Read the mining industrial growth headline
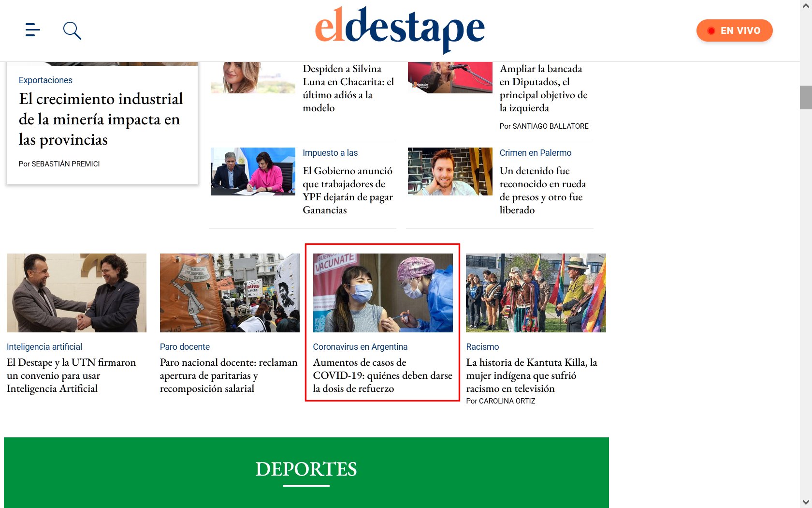The height and width of the screenshot is (508, 812). 101,119
